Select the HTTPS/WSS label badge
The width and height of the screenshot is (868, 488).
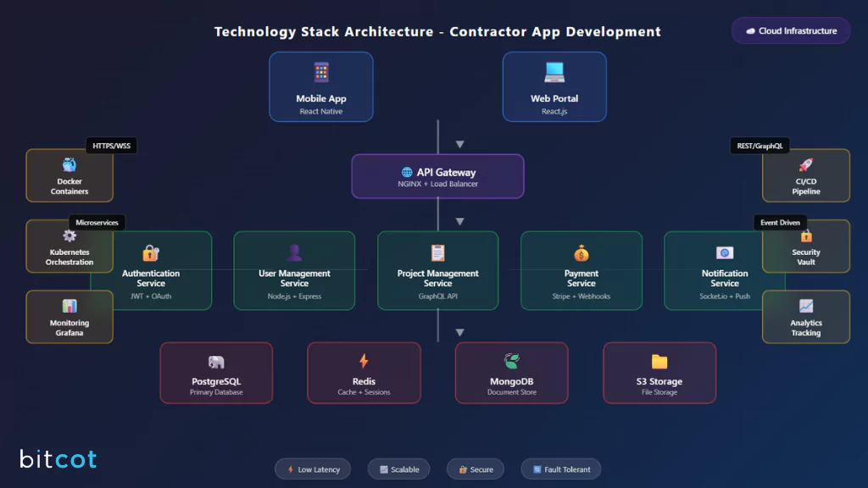(112, 145)
